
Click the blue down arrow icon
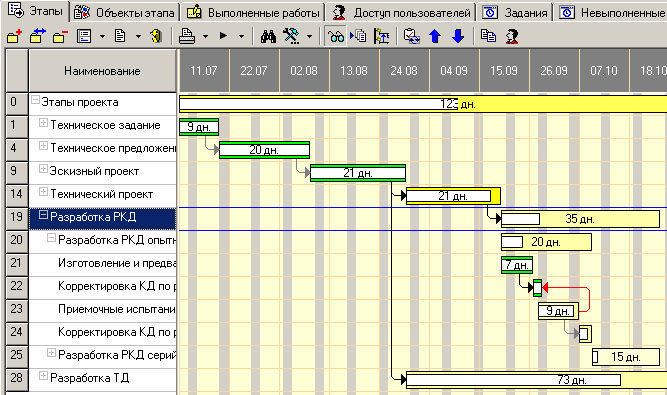(458, 37)
